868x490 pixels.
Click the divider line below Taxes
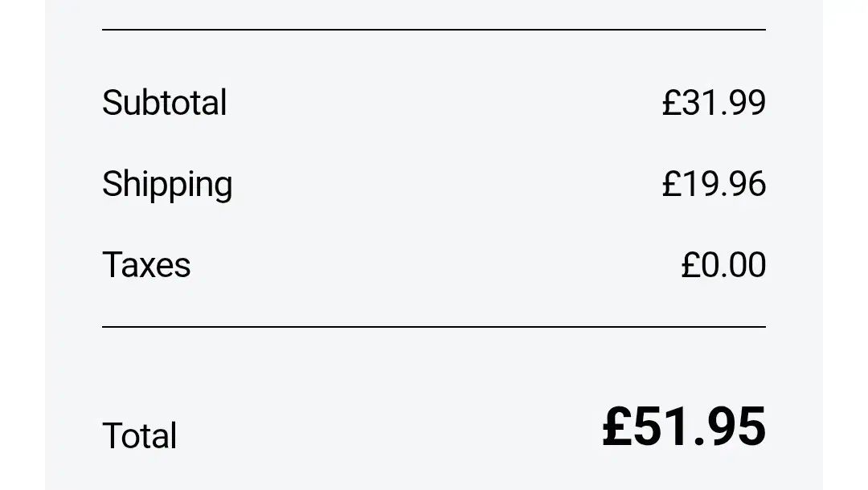click(x=434, y=327)
